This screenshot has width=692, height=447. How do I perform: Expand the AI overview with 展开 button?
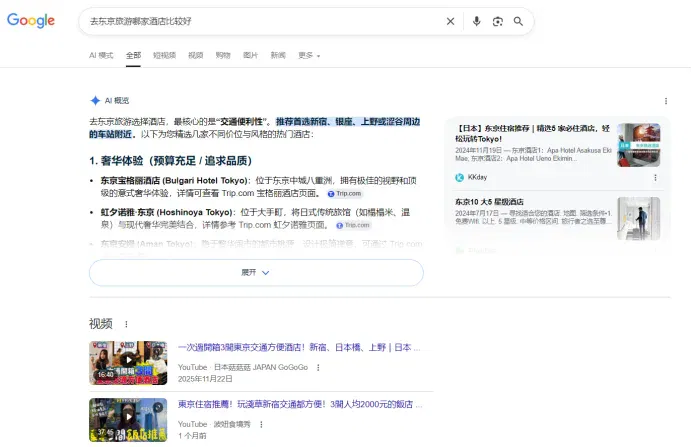(x=256, y=273)
